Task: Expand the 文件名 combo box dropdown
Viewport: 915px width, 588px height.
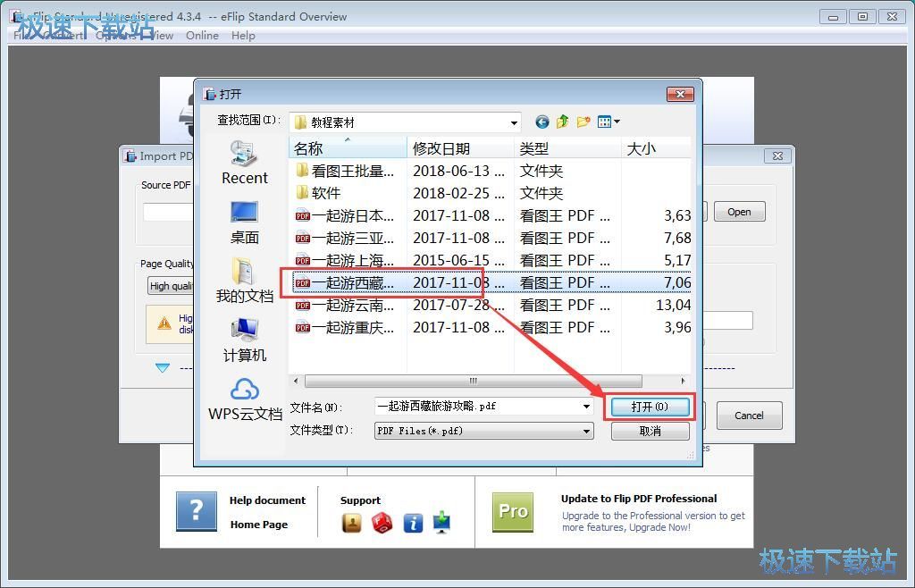Action: click(586, 407)
